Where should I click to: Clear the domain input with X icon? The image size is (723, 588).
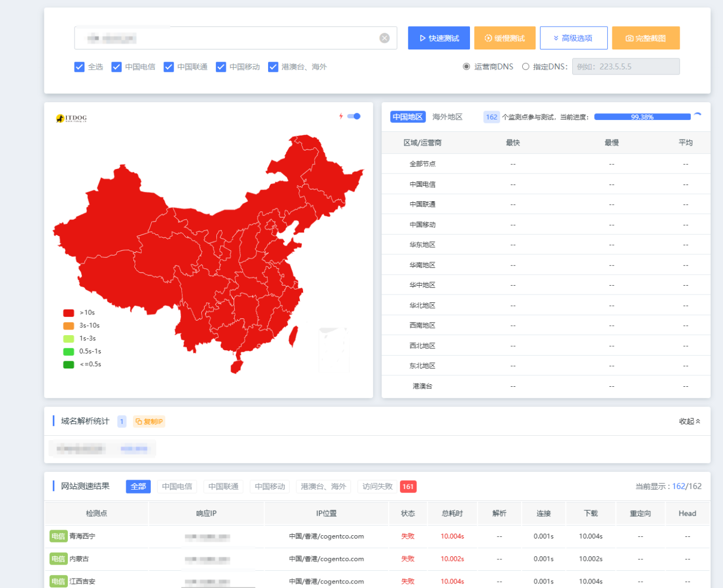pos(384,38)
